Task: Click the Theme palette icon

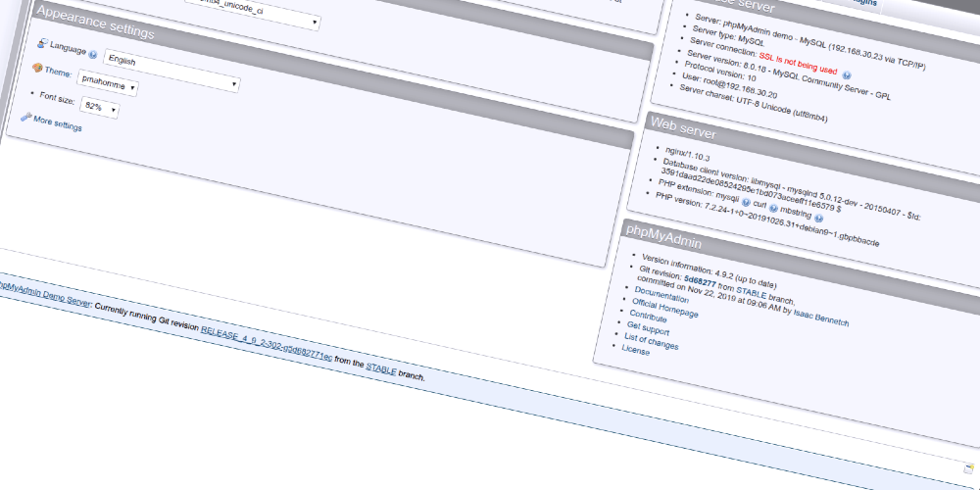Action: coord(36,69)
